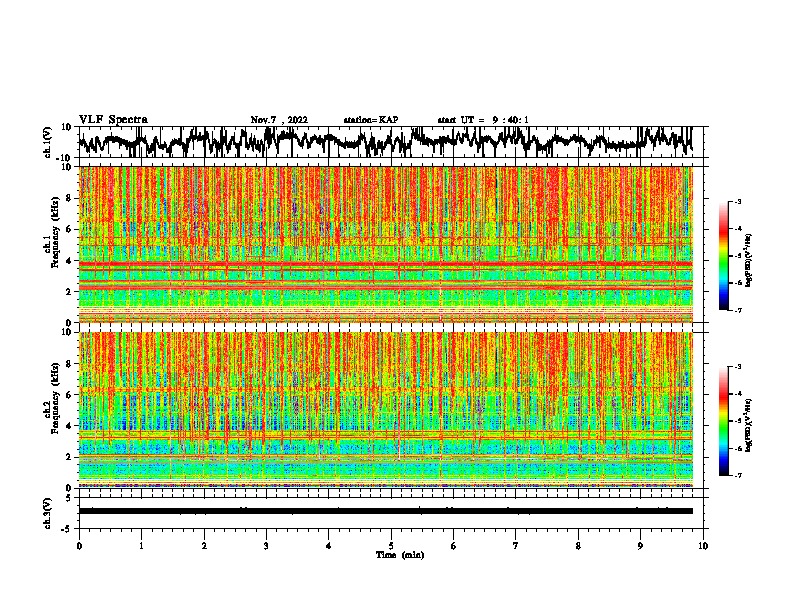This screenshot has height=612, width=792.
Task: Click time axis tick label "6"
Action: point(454,546)
